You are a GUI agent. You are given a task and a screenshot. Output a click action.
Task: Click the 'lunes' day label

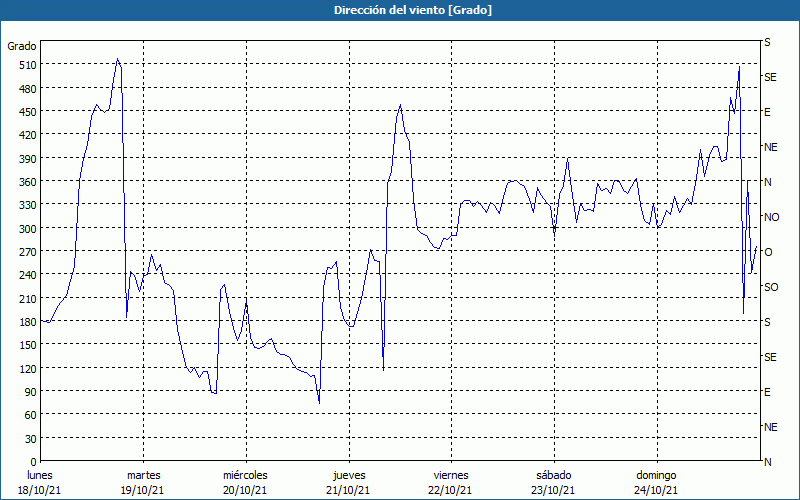tap(40, 476)
